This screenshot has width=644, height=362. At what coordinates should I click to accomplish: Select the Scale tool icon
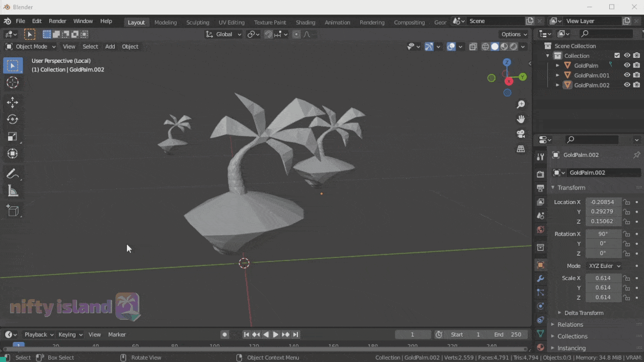[x=13, y=137]
